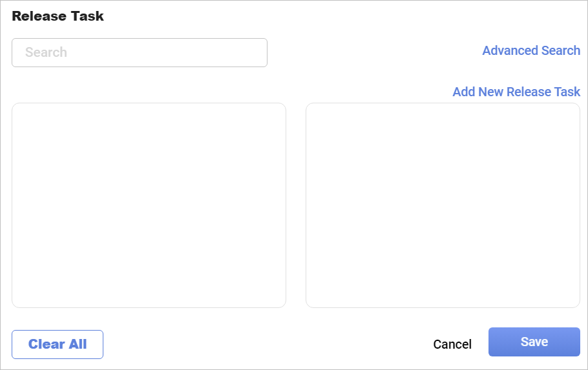Click the Cancel text next to Save
Screen dimensions: 588x370
[x=452, y=344]
